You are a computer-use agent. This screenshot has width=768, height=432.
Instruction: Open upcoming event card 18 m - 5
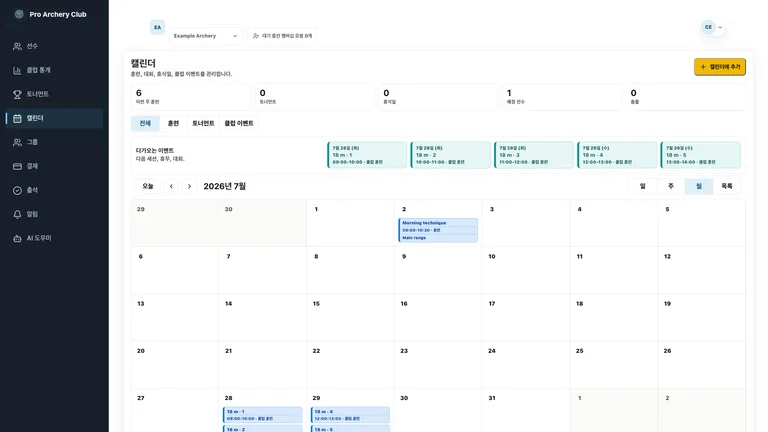[x=700, y=155]
